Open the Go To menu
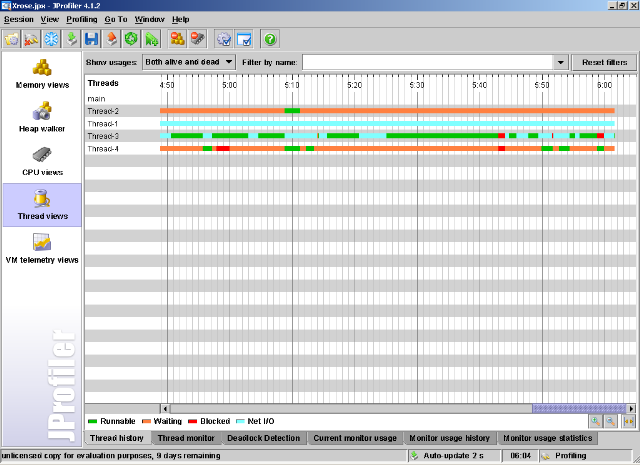 click(x=116, y=19)
